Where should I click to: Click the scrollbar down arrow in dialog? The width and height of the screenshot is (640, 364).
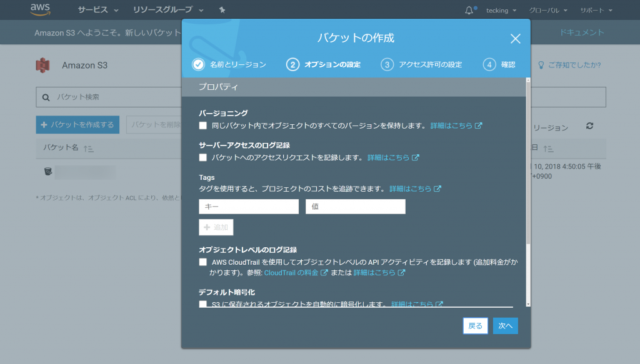click(x=528, y=304)
